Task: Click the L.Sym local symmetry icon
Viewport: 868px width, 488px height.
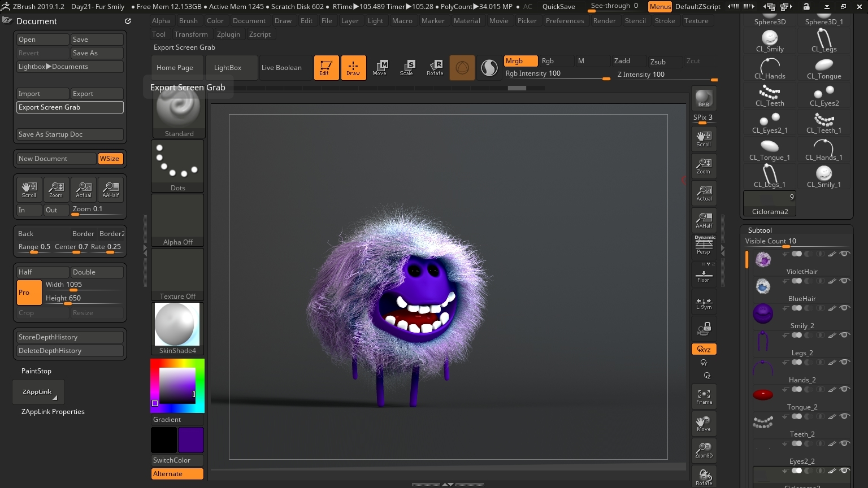Action: pos(704,303)
